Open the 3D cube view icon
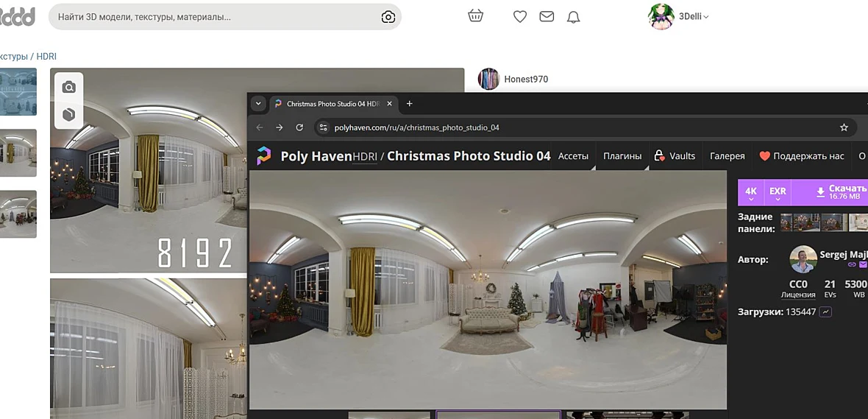This screenshot has width=868, height=419. tap(68, 115)
